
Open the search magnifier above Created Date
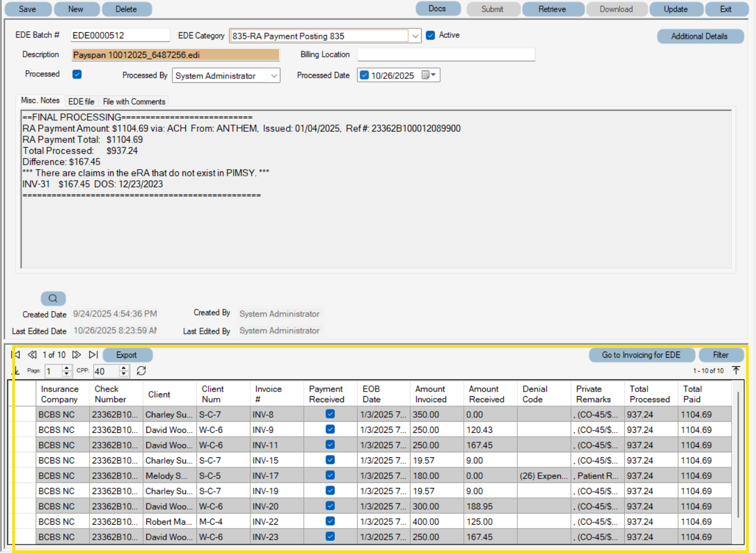53,298
